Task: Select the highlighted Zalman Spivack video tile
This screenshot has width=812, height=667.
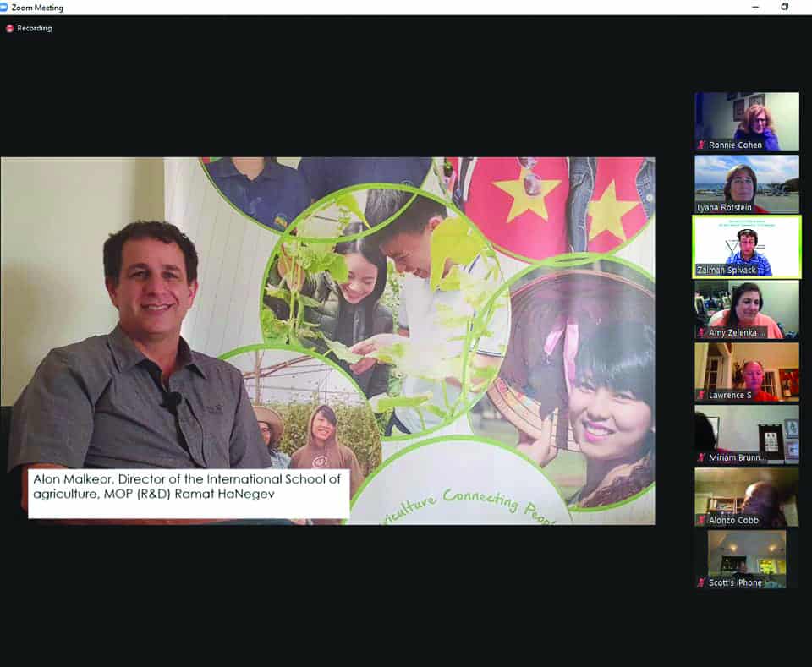Action: (x=747, y=246)
